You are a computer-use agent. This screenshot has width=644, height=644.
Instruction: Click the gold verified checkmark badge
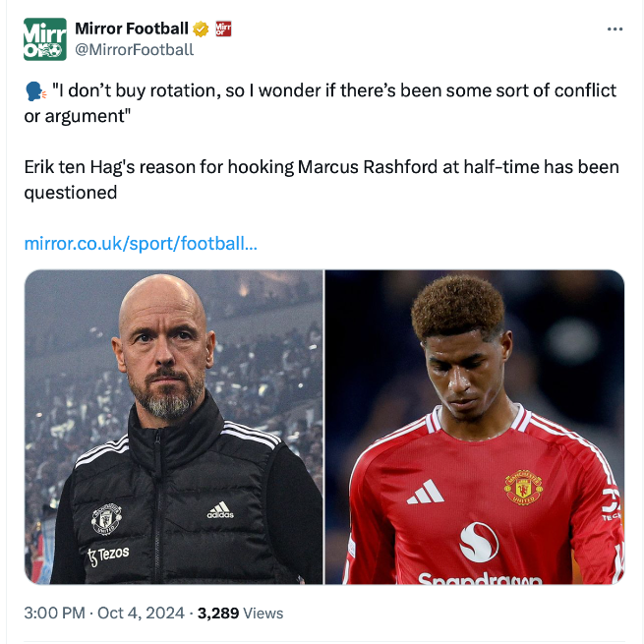pos(199,29)
